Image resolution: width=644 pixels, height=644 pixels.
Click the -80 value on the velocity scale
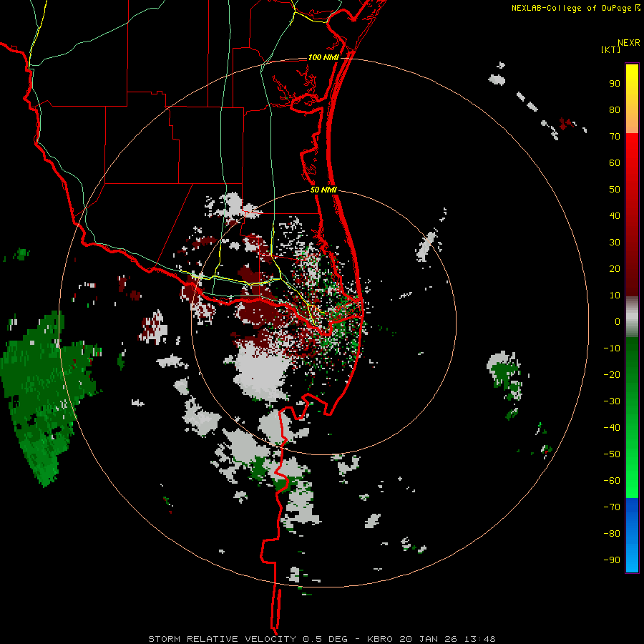(612, 534)
